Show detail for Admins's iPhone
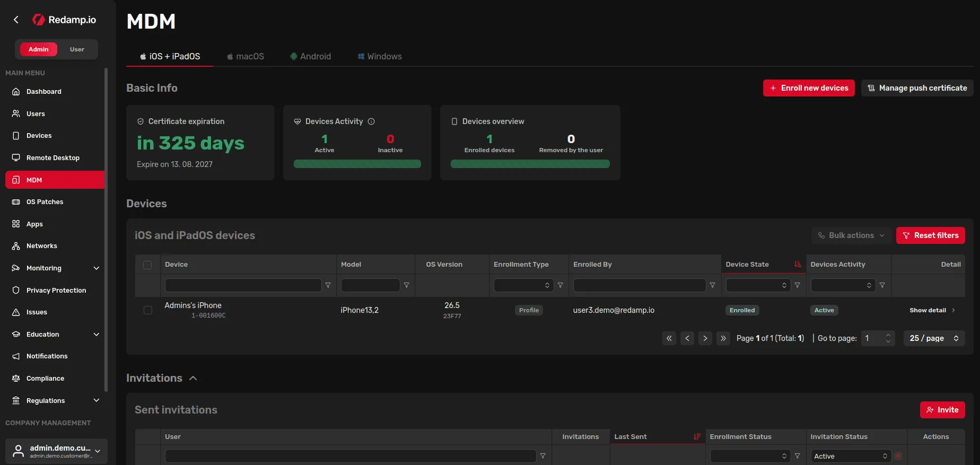Screen dimensions: 980x465 [x=932, y=310]
